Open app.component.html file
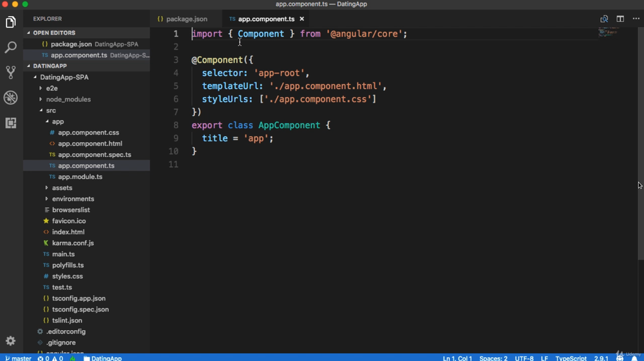 click(x=90, y=143)
